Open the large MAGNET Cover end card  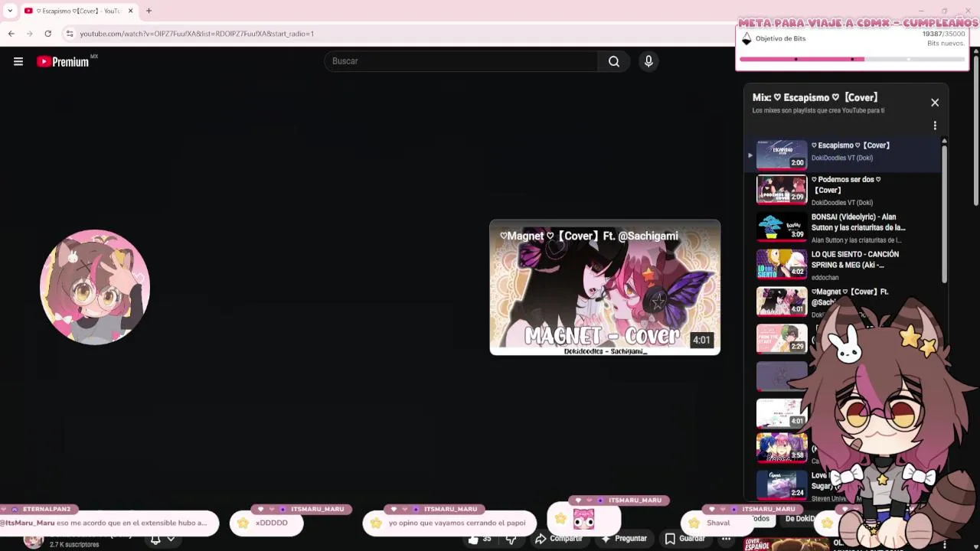tap(605, 288)
